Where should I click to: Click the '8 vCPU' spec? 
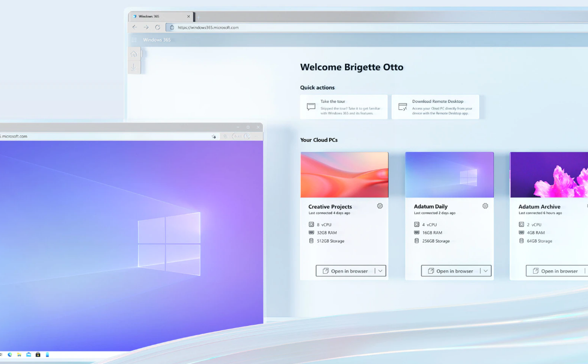pos(324,225)
